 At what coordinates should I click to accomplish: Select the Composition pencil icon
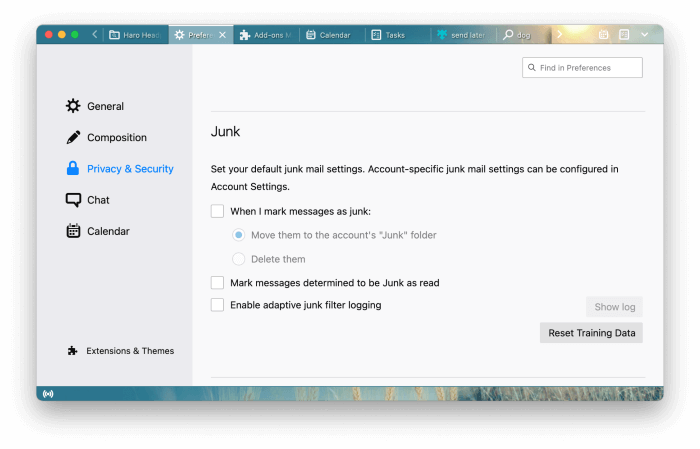(73, 137)
